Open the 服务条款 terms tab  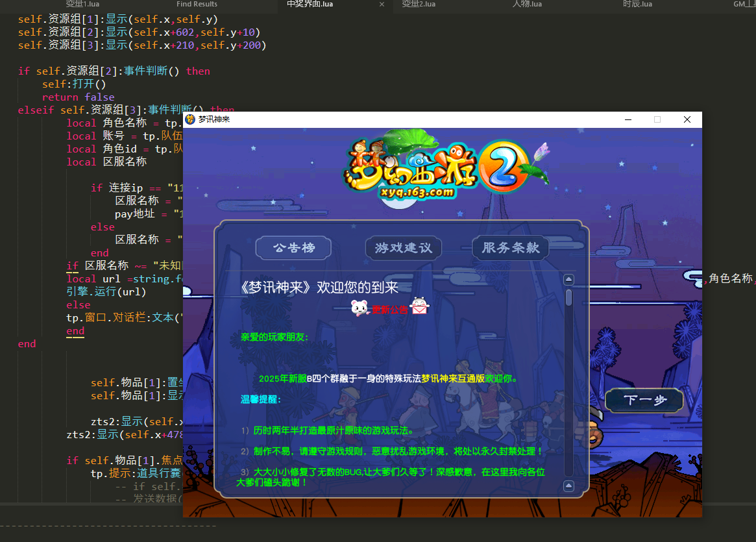[x=511, y=248]
